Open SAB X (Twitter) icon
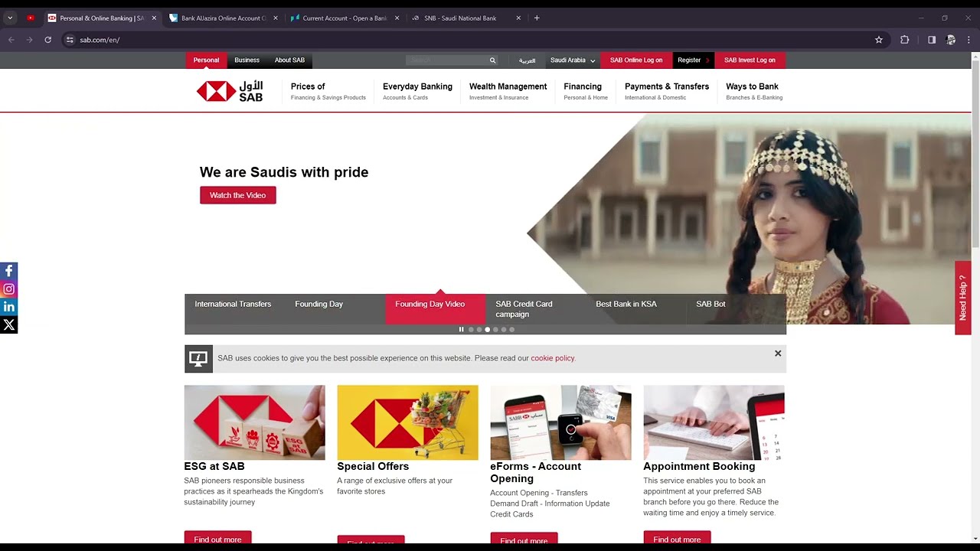This screenshot has width=980, height=551. point(8,324)
